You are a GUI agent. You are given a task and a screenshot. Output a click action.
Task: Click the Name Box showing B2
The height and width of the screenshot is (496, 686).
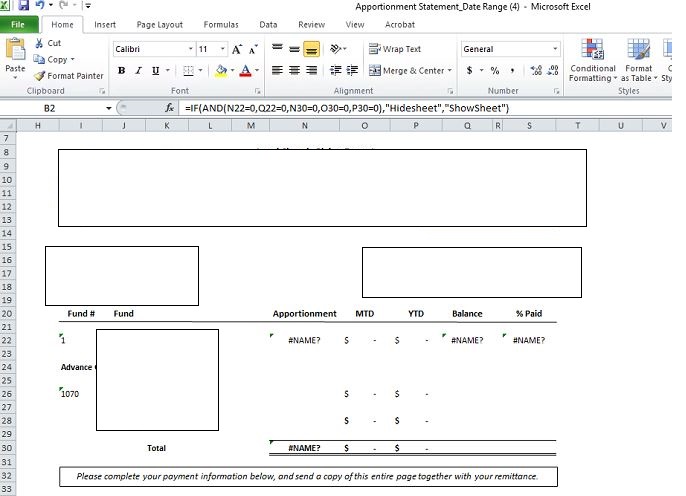pos(49,108)
